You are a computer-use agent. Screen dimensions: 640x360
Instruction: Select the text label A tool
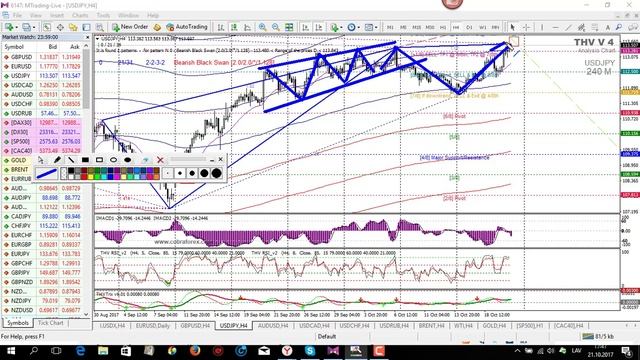607,27
